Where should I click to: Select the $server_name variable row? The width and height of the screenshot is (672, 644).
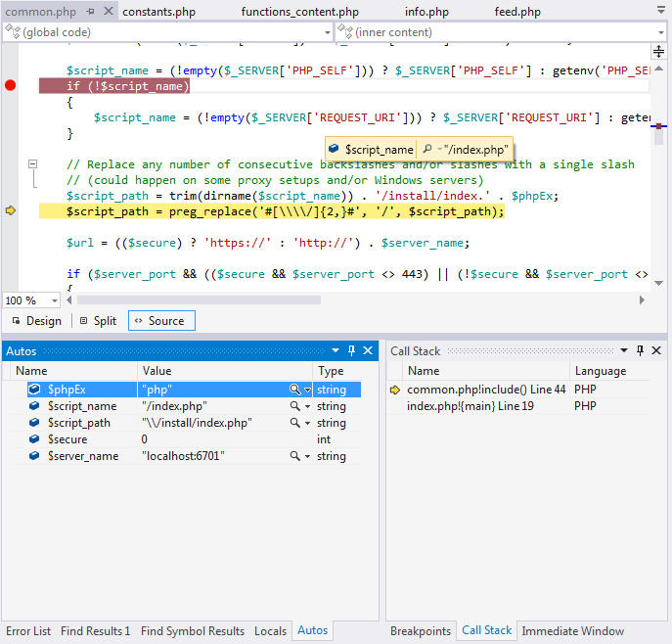tap(194, 456)
